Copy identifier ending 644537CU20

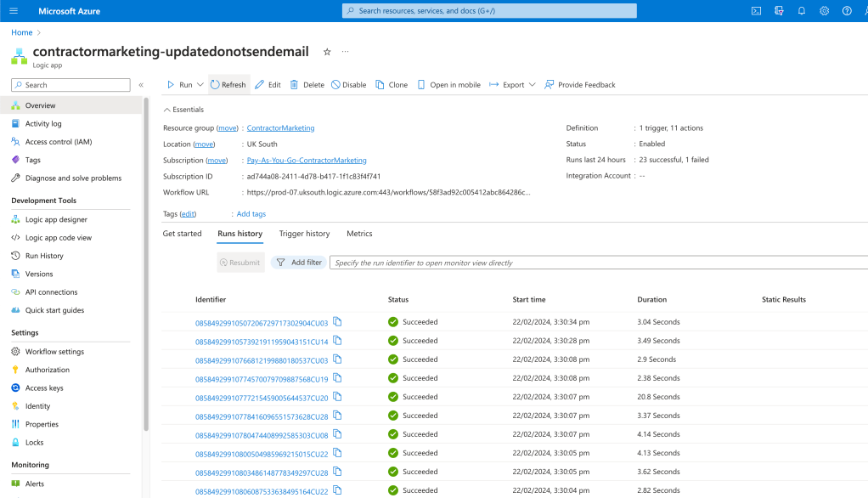coord(337,397)
